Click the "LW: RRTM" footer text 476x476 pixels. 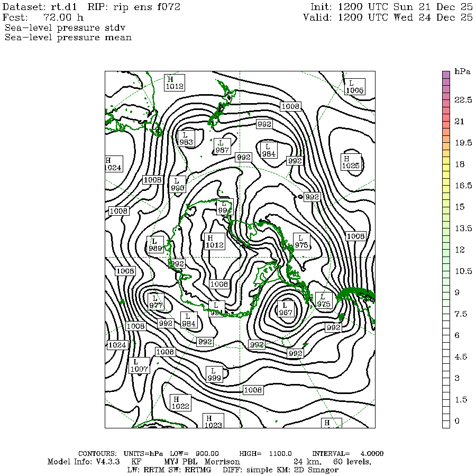click(x=146, y=470)
